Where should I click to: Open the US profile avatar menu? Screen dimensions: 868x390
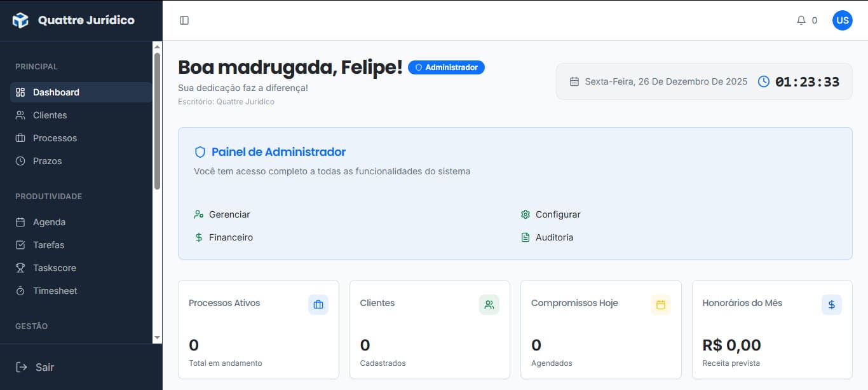[843, 20]
